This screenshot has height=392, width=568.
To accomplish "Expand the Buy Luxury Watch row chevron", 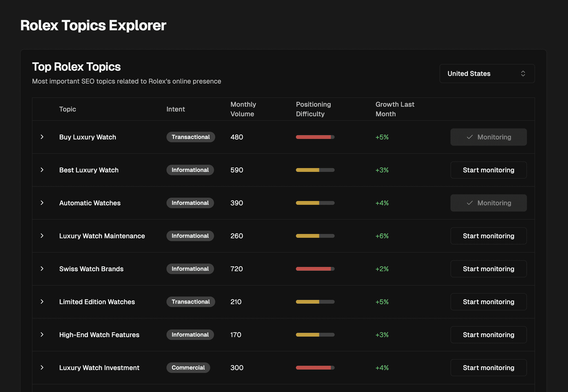I will [42, 137].
